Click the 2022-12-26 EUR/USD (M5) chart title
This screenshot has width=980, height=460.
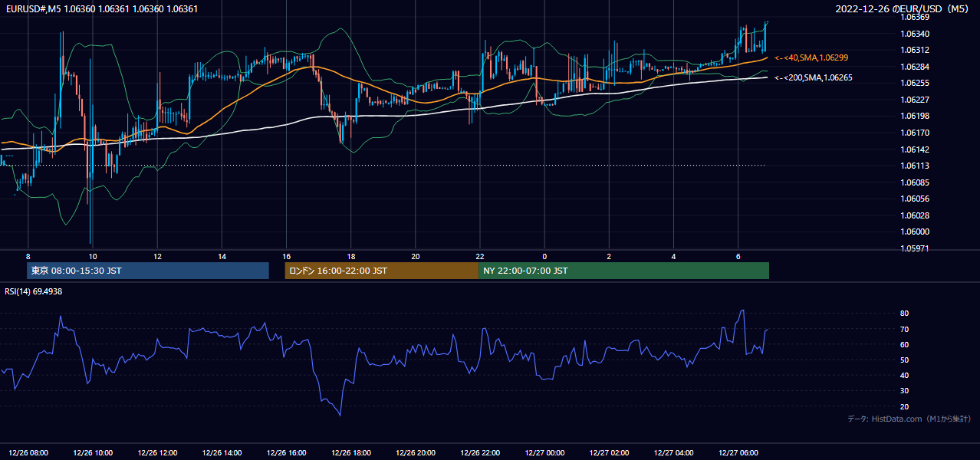pyautogui.click(x=903, y=8)
